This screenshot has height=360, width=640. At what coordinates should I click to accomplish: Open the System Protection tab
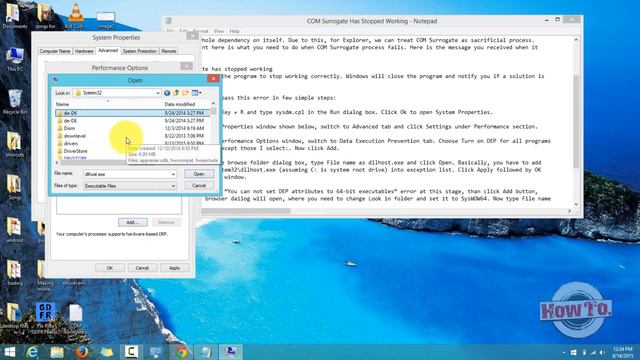point(139,51)
